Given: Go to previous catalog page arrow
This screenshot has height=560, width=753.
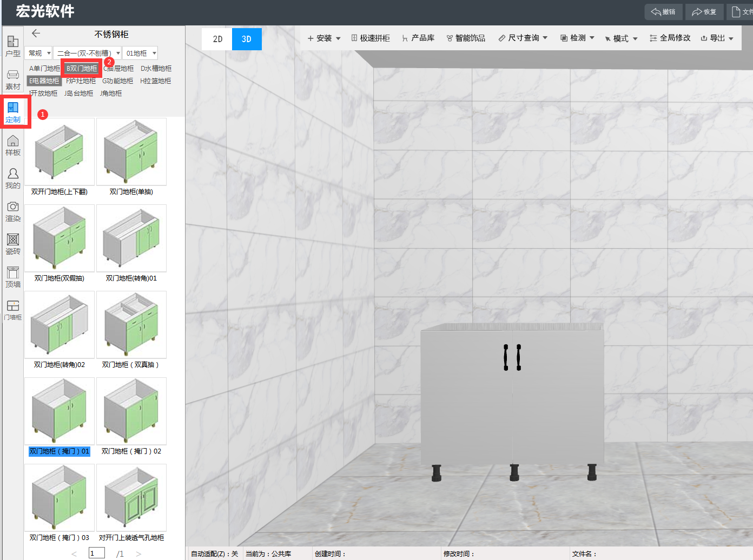Looking at the screenshot, I should pos(74,554).
